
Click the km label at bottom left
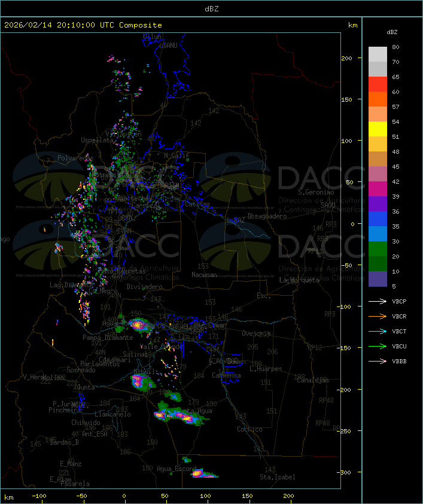[8, 497]
